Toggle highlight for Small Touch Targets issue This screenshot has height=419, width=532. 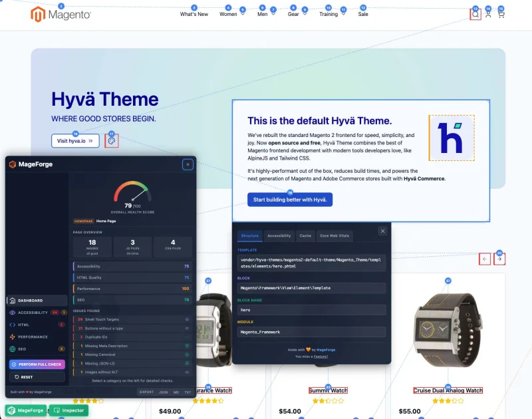[x=187, y=319]
